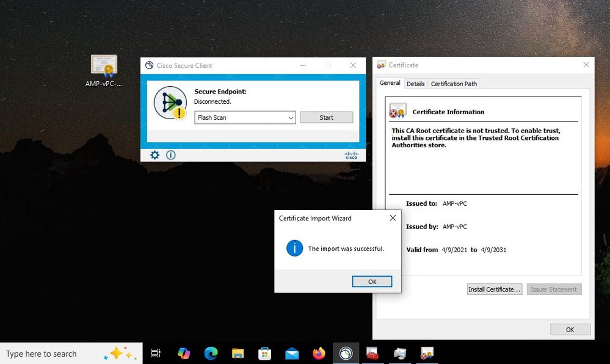610x364 pixels.
Task: Click the 'Secure Endpoint:' label
Action: [x=220, y=92]
